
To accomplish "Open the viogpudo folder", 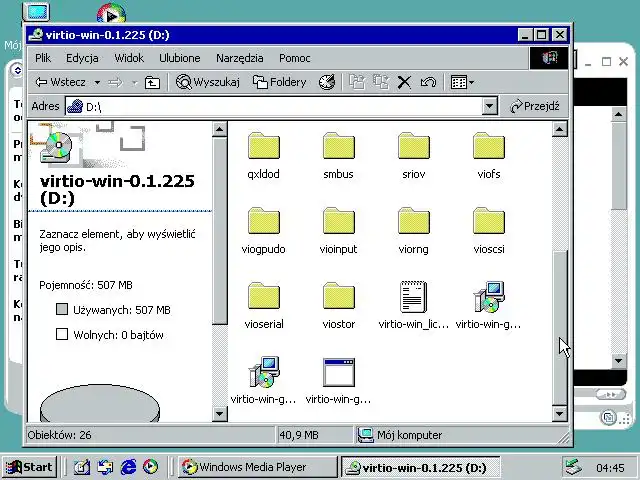I will (264, 231).
